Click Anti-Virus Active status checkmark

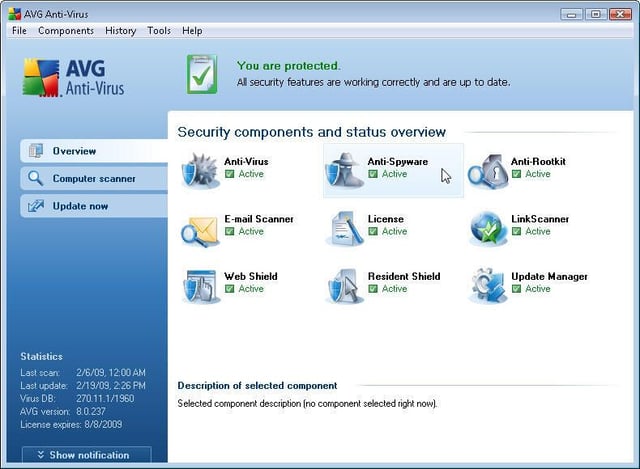click(230, 174)
